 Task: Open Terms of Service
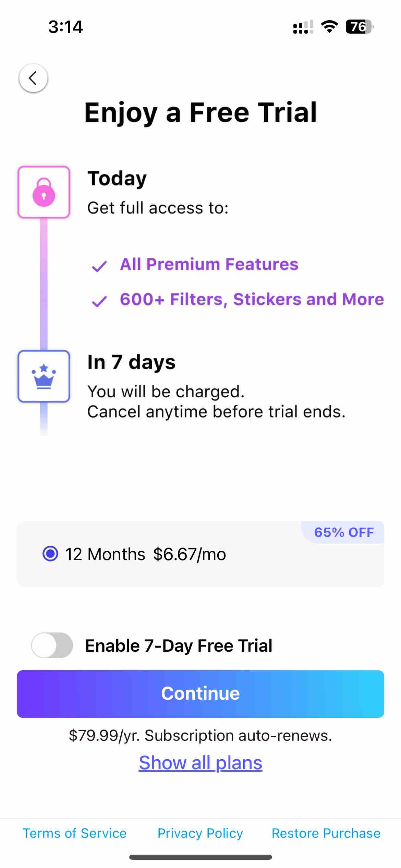pos(75,833)
